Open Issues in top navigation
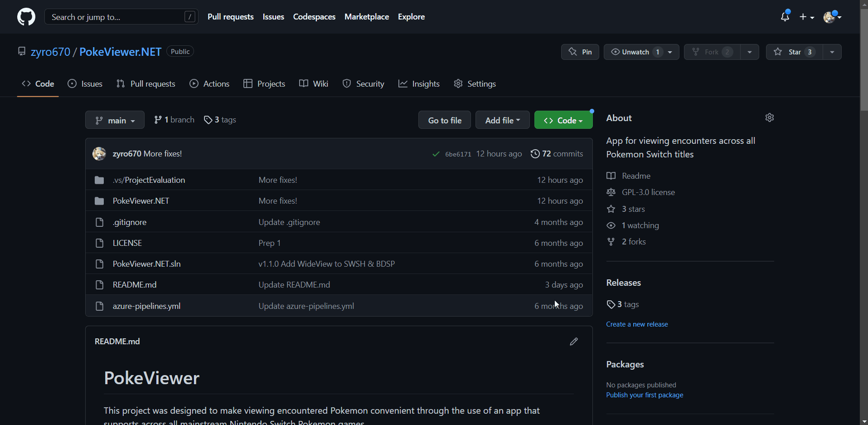The height and width of the screenshot is (425, 868). click(x=273, y=17)
